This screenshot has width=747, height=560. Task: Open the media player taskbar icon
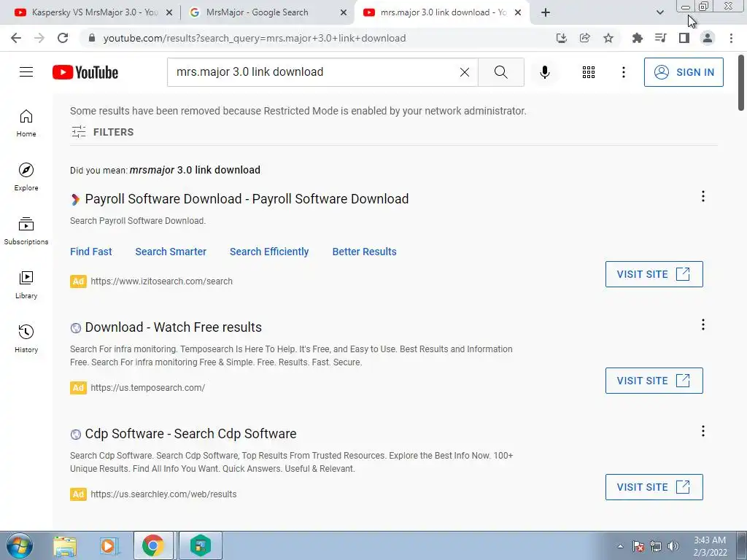(x=109, y=545)
